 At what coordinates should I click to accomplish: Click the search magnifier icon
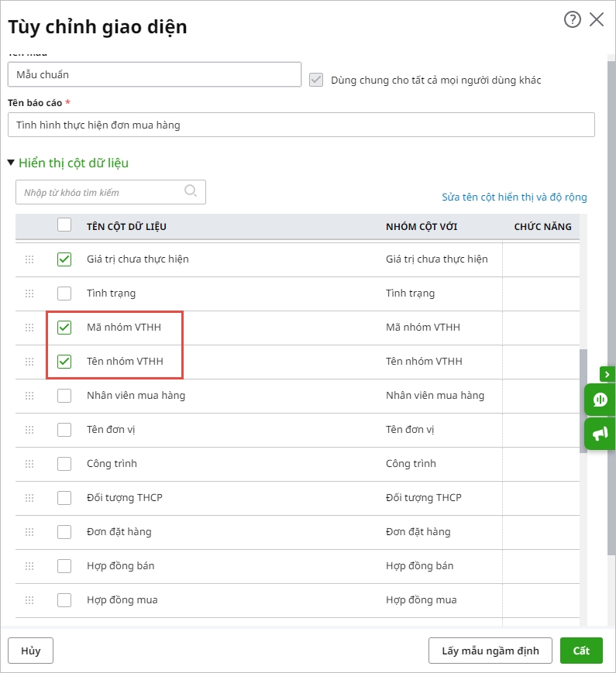tap(191, 191)
